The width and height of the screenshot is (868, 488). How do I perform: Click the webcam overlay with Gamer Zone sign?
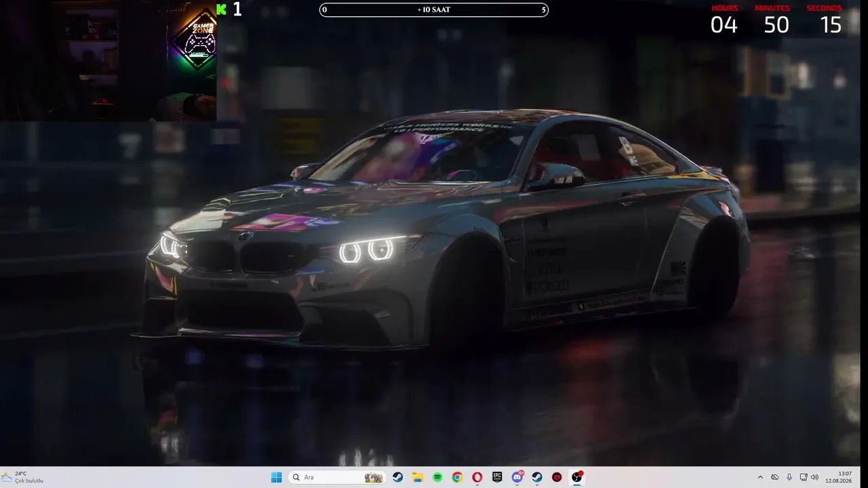coord(108,61)
